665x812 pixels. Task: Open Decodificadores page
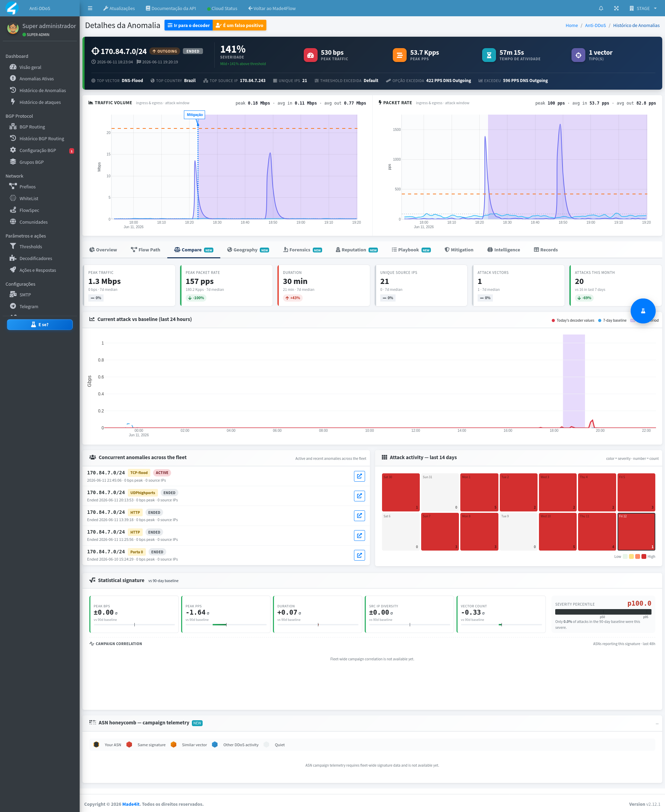pos(36,259)
